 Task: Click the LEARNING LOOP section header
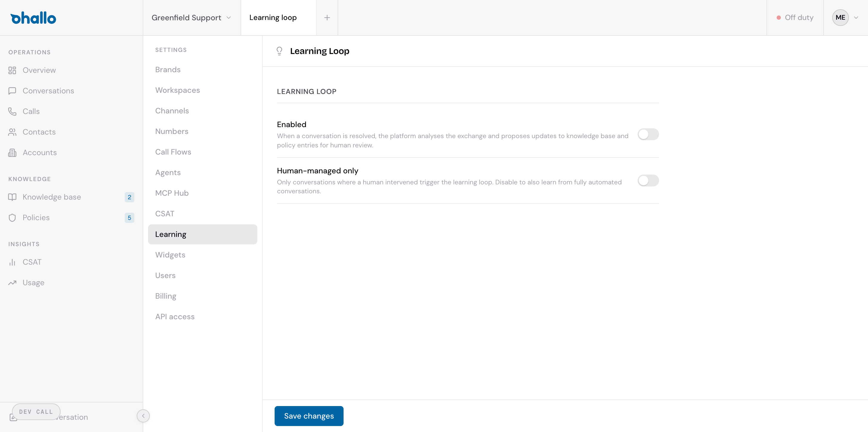tap(306, 92)
